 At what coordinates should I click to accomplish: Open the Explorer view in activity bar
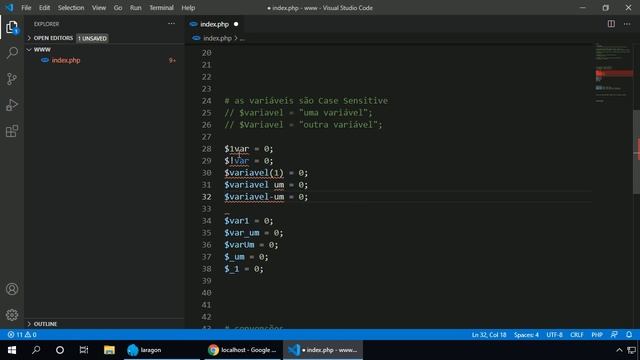pos(12,27)
